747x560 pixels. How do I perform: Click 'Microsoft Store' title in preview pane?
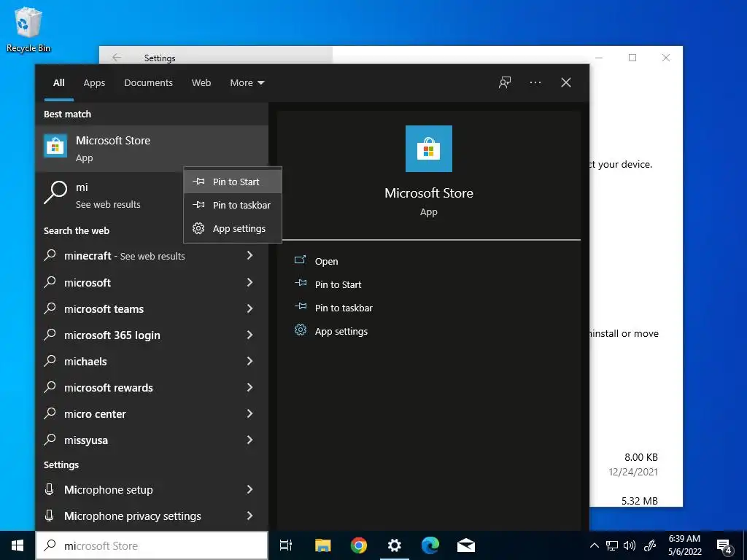429,192
